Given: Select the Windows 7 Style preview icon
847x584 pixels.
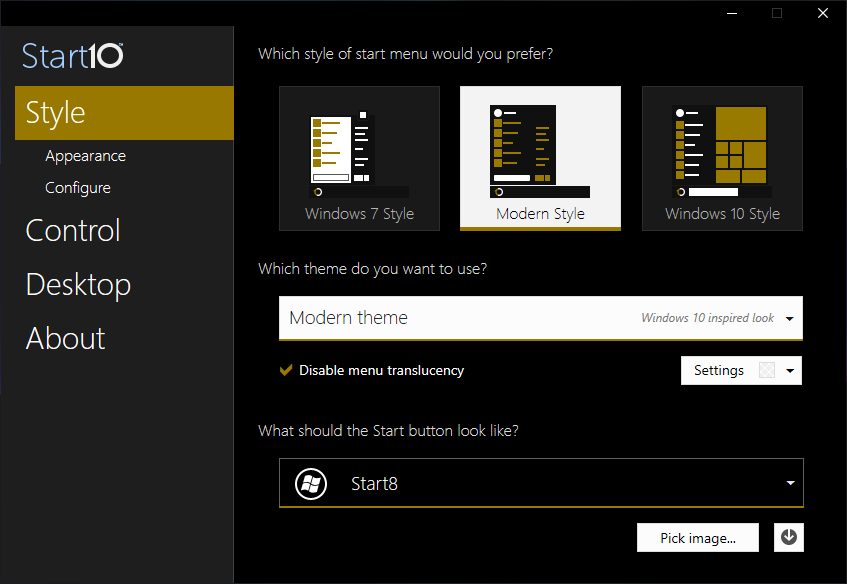Looking at the screenshot, I should 359,155.
